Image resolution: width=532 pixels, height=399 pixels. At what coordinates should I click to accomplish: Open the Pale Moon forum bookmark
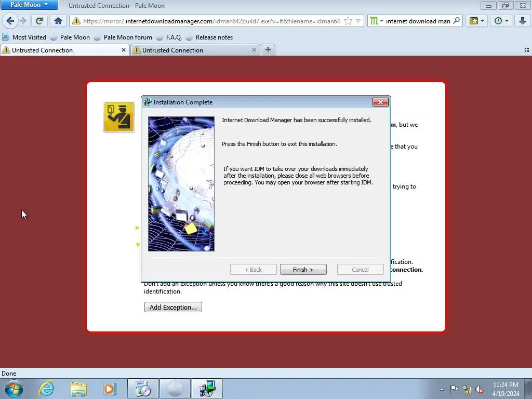coord(123,37)
